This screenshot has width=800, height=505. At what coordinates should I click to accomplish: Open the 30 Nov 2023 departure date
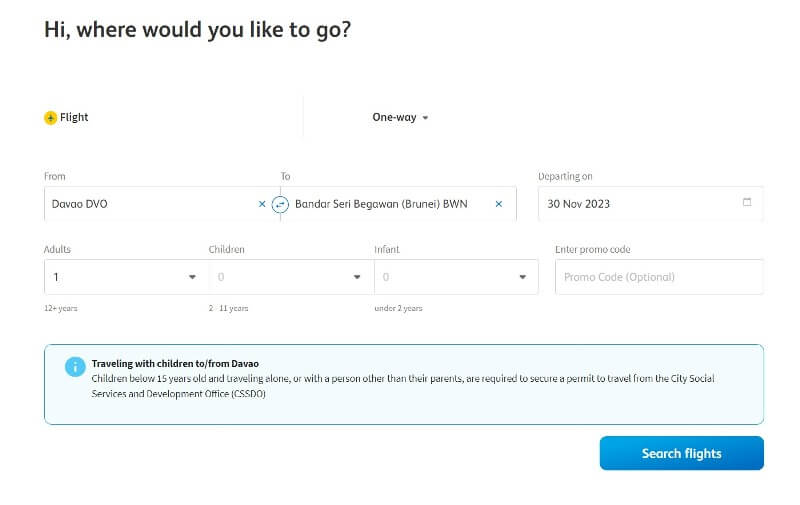pyautogui.click(x=651, y=204)
